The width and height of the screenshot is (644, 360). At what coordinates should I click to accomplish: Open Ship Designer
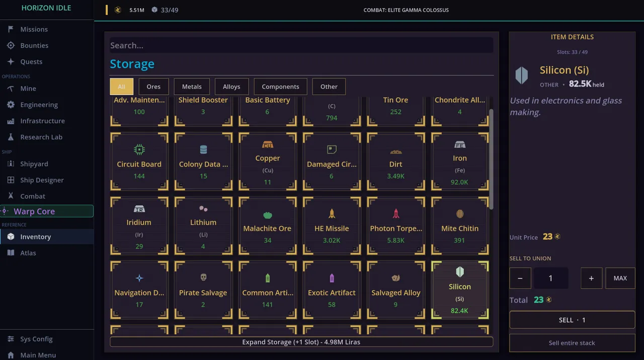tap(46, 180)
